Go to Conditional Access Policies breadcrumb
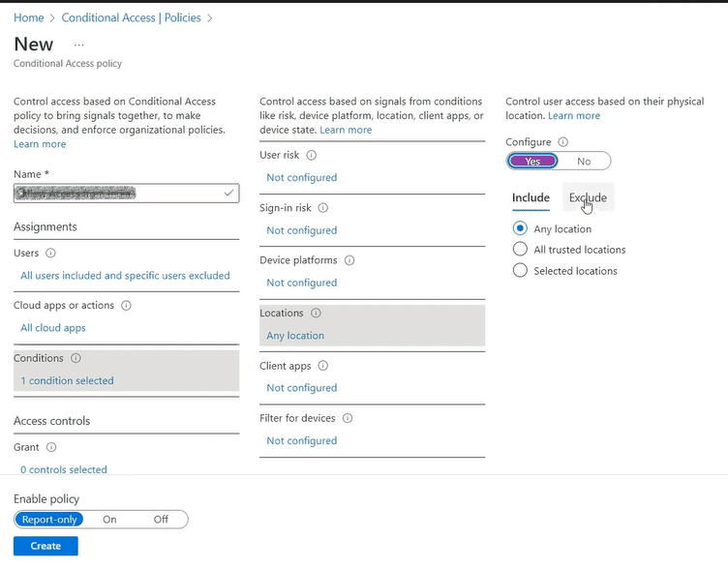Screen dimensions: 728x569 pyautogui.click(x=133, y=17)
